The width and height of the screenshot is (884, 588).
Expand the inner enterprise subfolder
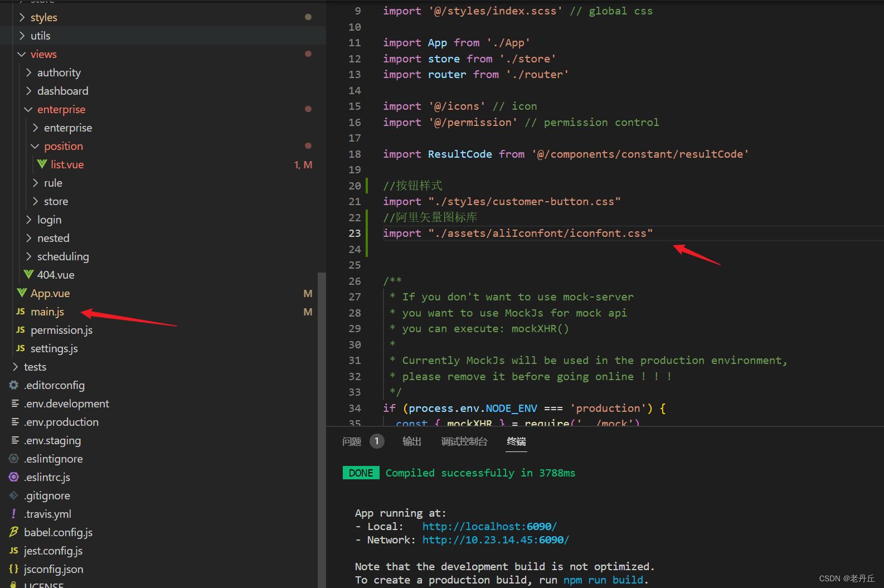(x=35, y=128)
